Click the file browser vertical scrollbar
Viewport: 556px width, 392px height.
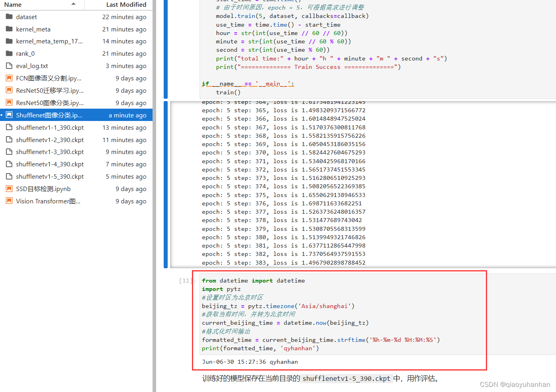click(154, 196)
